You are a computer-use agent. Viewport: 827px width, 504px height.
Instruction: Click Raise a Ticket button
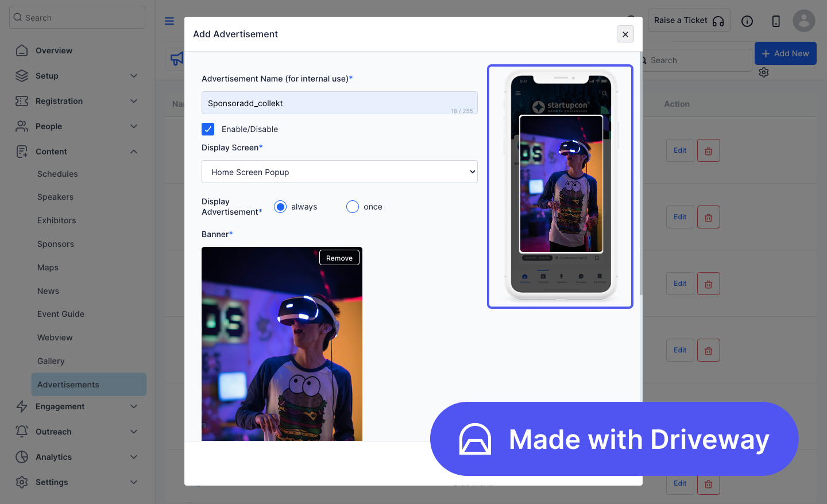pyautogui.click(x=689, y=20)
